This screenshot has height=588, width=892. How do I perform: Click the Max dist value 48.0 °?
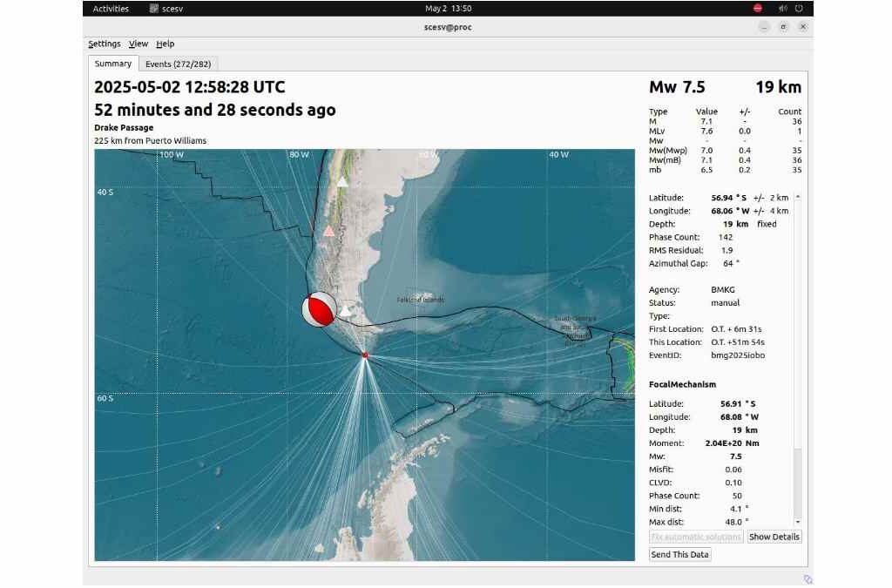tap(737, 522)
